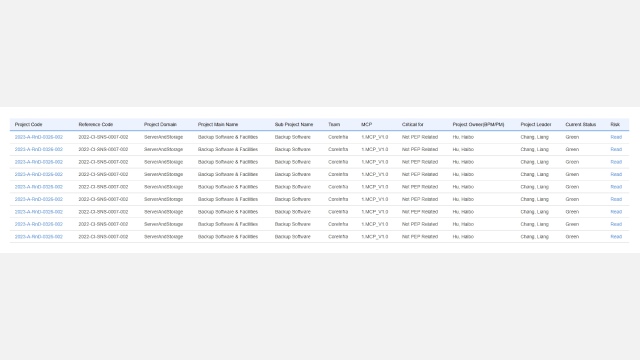Open project code link in last row

pyautogui.click(x=39, y=237)
